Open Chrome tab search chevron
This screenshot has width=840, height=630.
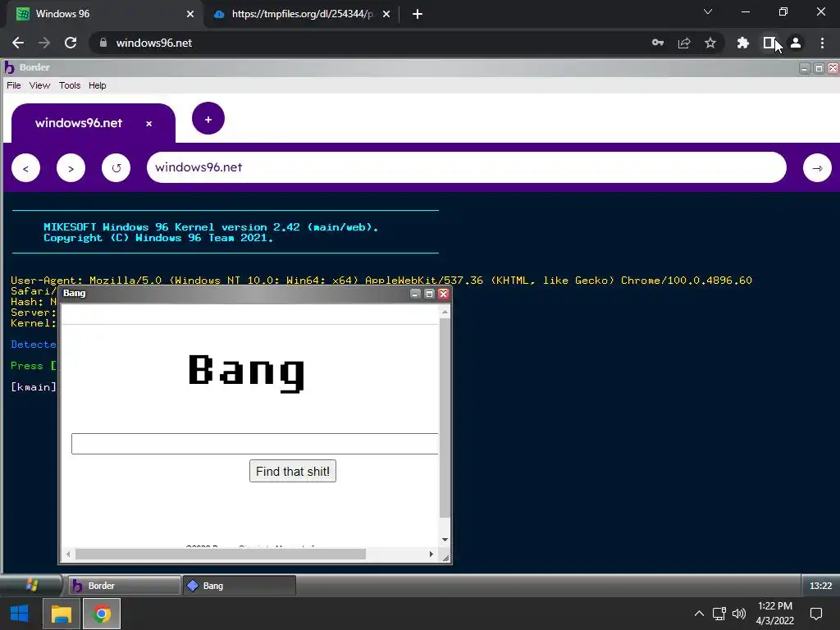point(708,11)
